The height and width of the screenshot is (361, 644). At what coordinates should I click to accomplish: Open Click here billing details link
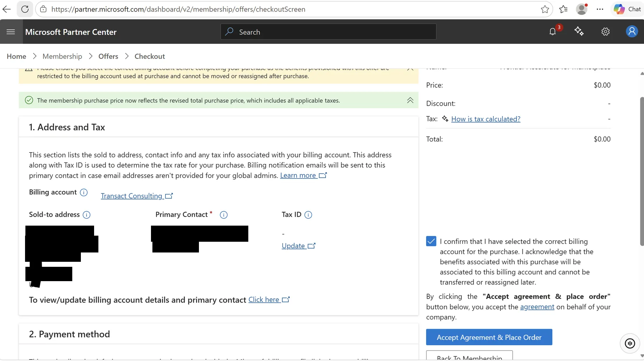pyautogui.click(x=269, y=300)
